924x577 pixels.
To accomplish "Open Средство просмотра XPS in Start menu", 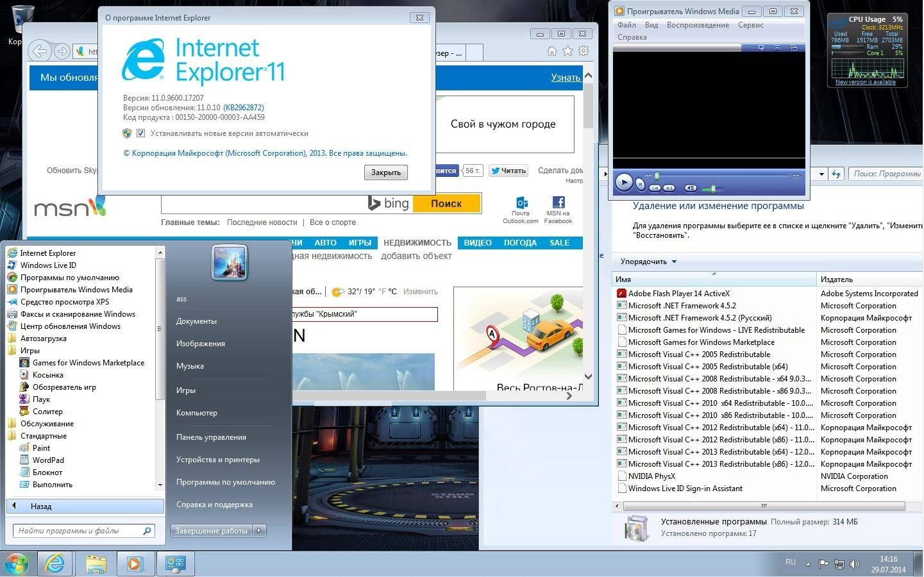I will [x=65, y=302].
